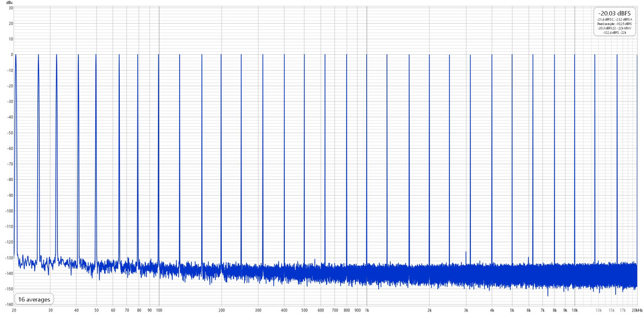Screen dimensions: 644x314
Task: Click the 100 Hz frequency axis label
Action: pos(159,310)
